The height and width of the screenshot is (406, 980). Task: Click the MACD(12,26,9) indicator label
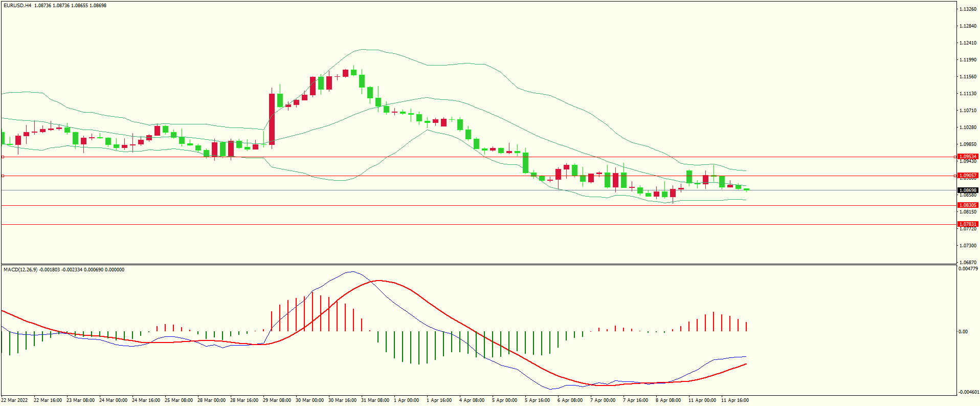(x=20, y=270)
